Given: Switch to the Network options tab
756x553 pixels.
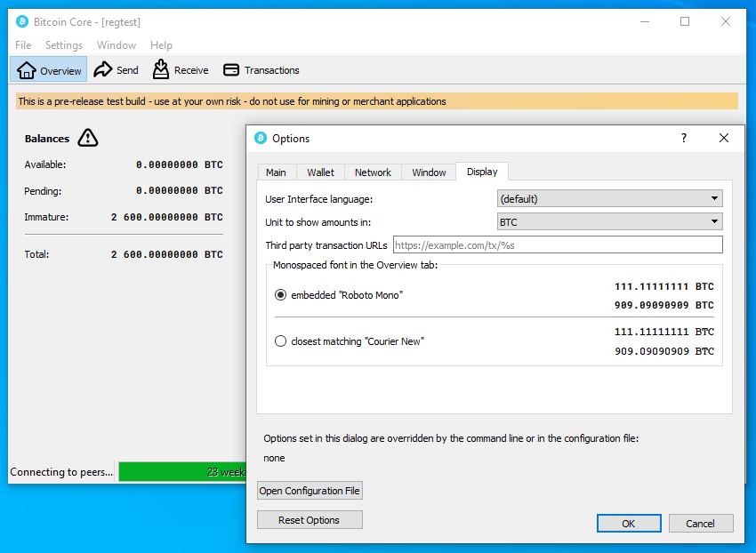Looking at the screenshot, I should tap(373, 172).
